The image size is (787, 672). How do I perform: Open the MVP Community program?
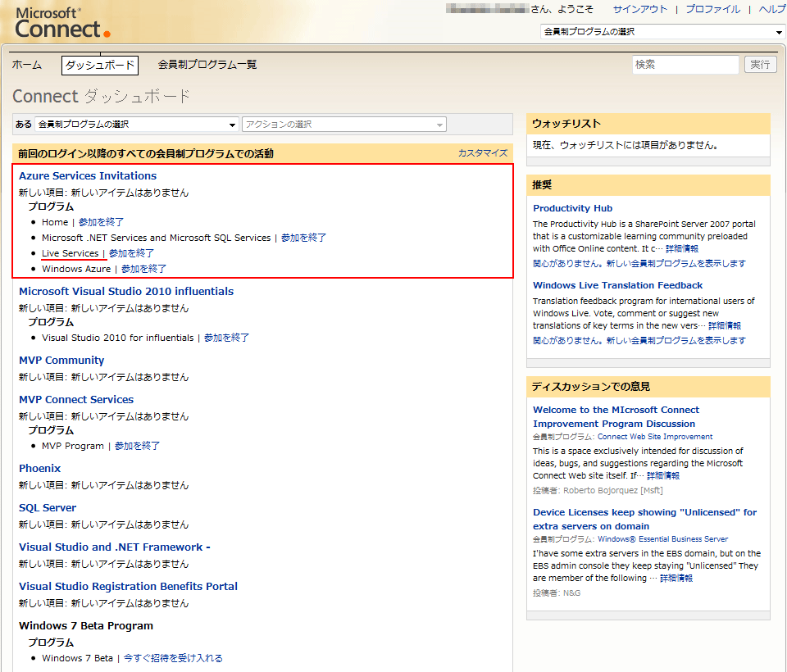pos(61,360)
